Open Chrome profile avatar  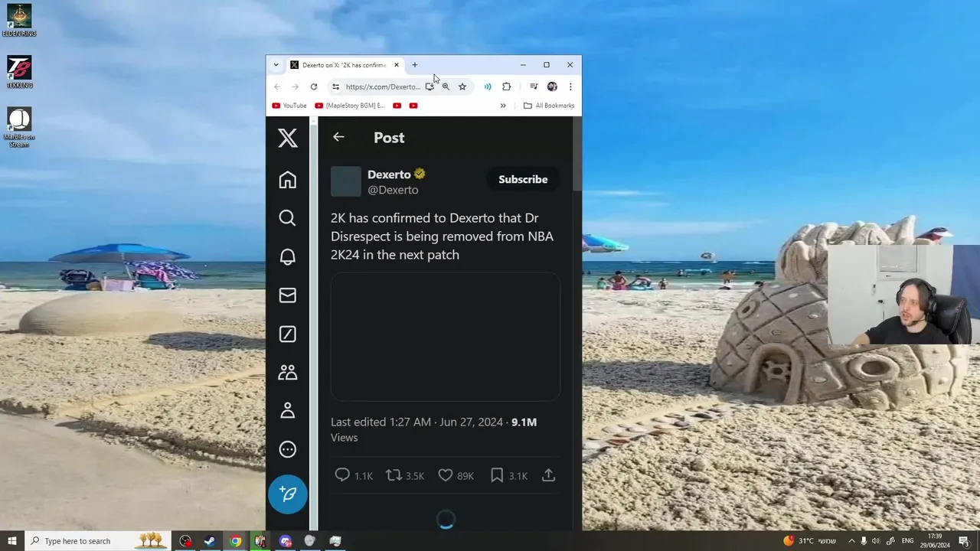tap(552, 86)
